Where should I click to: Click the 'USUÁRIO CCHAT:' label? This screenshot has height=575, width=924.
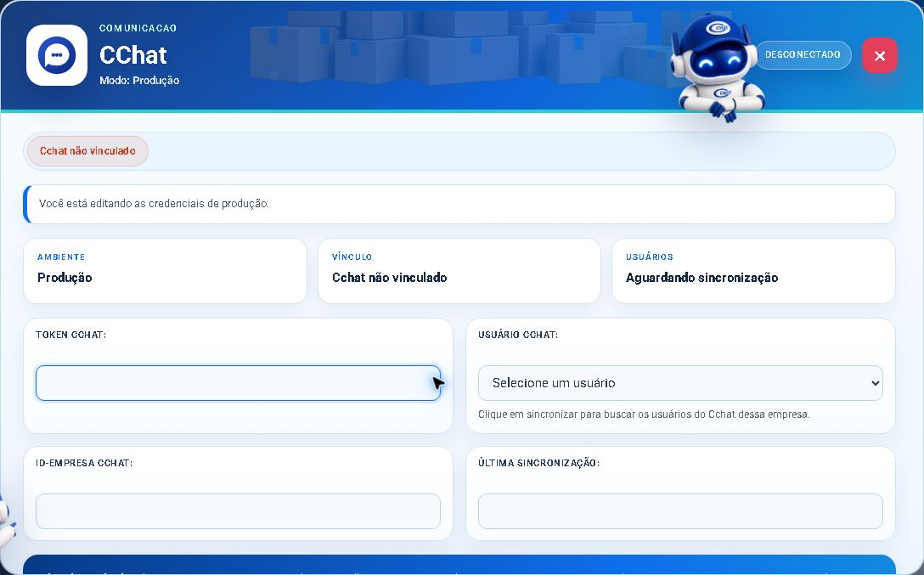(518, 335)
